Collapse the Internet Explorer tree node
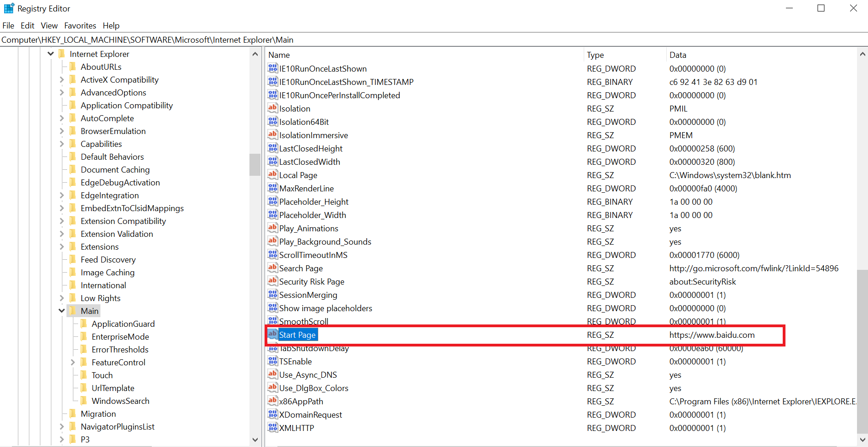868x447 pixels. [x=50, y=54]
